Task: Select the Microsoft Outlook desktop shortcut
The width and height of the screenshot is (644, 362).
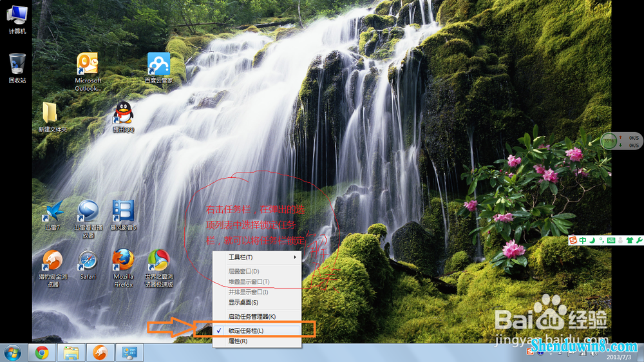Action: (88, 72)
